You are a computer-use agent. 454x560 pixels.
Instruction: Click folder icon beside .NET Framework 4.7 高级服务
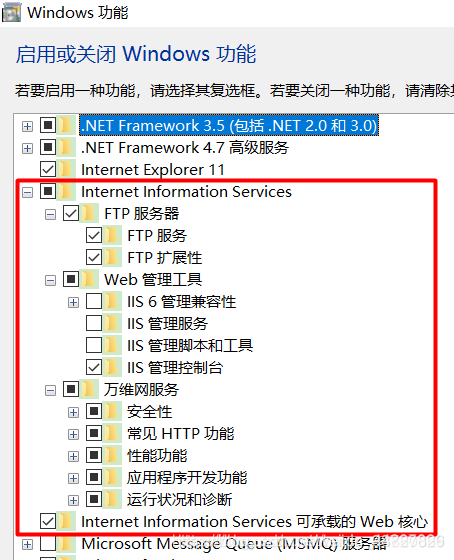[x=67, y=148]
